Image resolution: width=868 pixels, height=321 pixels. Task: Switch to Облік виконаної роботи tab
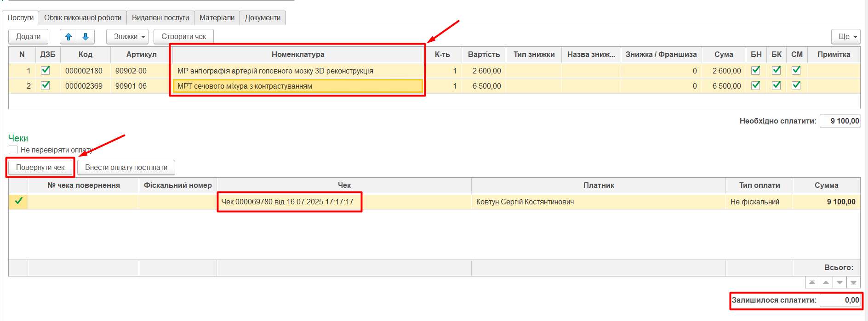83,18
